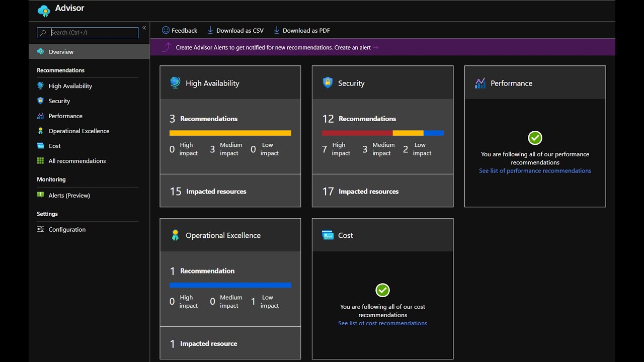
Task: Click the Alerts (Preview) exclamation icon
Action: point(40,195)
